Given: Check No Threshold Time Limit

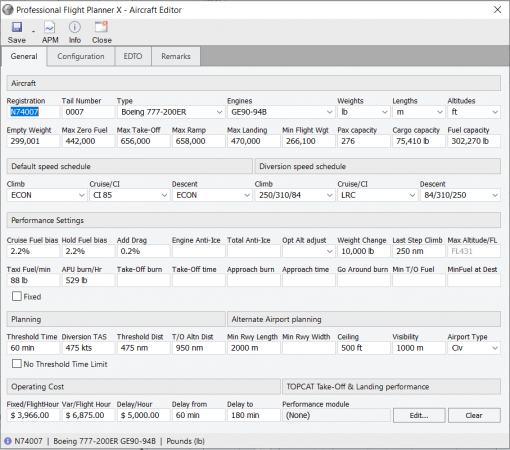Looking at the screenshot, I should click(x=17, y=364).
